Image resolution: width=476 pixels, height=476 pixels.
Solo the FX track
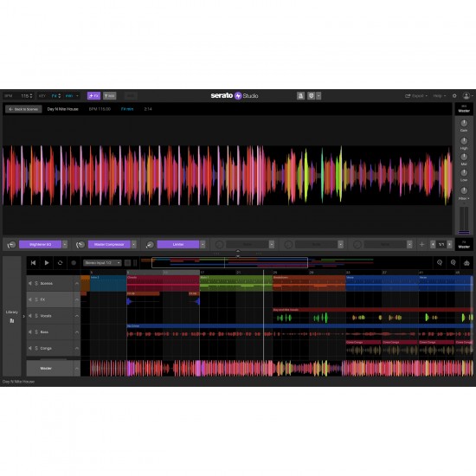point(36,299)
